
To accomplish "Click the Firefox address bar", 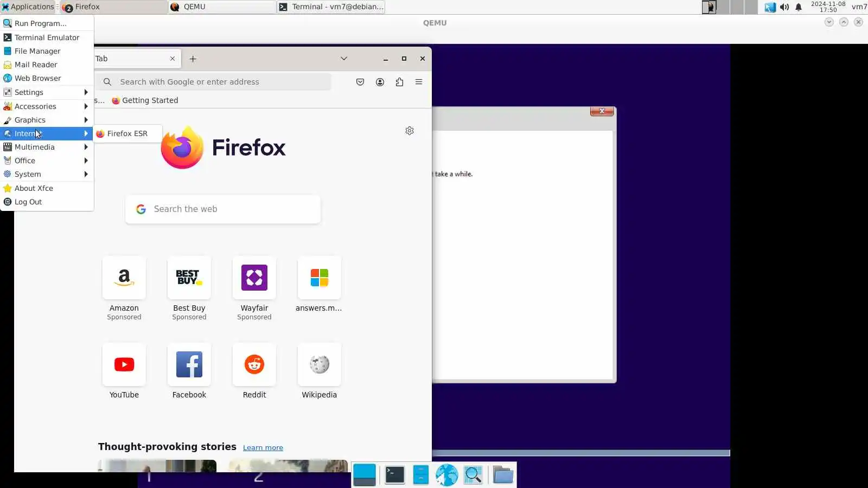I will tap(214, 82).
